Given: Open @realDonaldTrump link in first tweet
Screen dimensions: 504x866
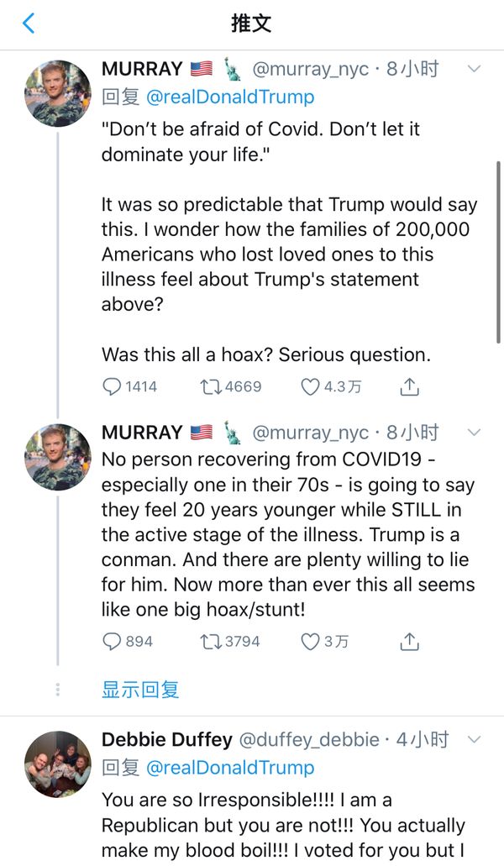Looking at the screenshot, I should (x=230, y=97).
